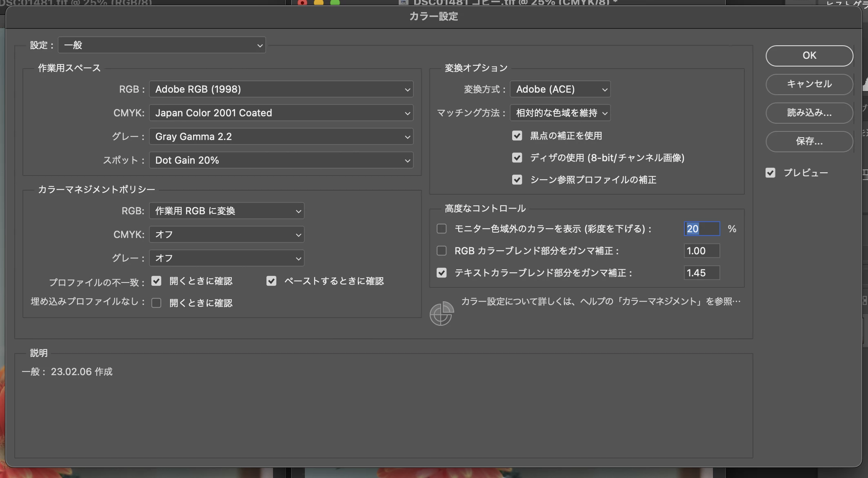This screenshot has width=868, height=478.
Task: Click the text blend gamma 1.45 field
Action: click(702, 273)
